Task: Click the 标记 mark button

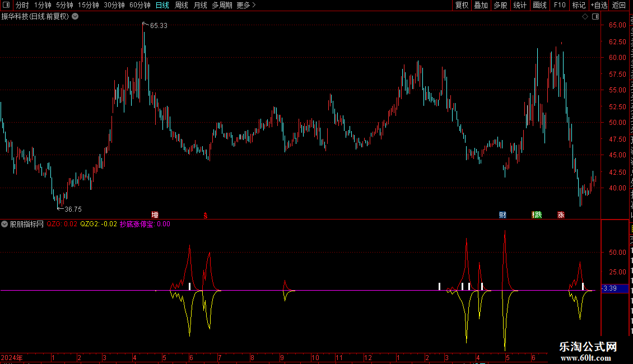Action: point(579,5)
